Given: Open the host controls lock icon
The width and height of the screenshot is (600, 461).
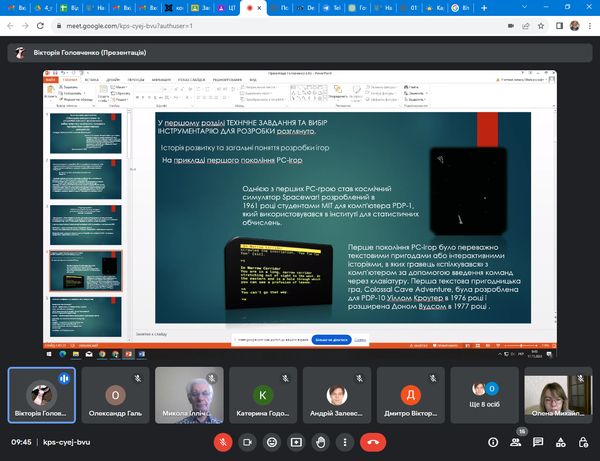Looking at the screenshot, I should [581, 441].
